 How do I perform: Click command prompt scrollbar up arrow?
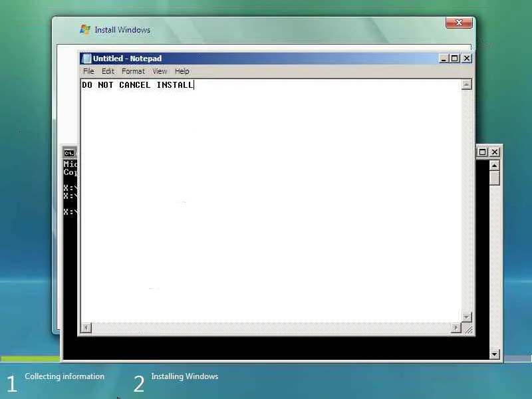(494, 166)
